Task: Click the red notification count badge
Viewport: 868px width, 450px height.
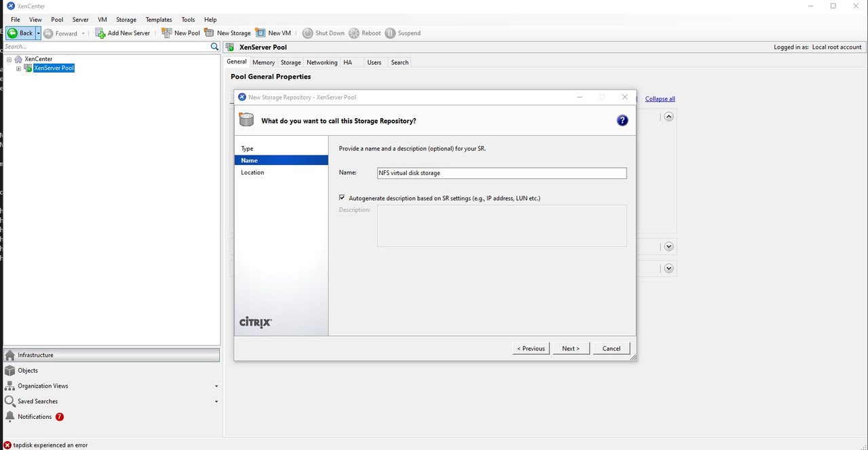Action: [x=60, y=417]
